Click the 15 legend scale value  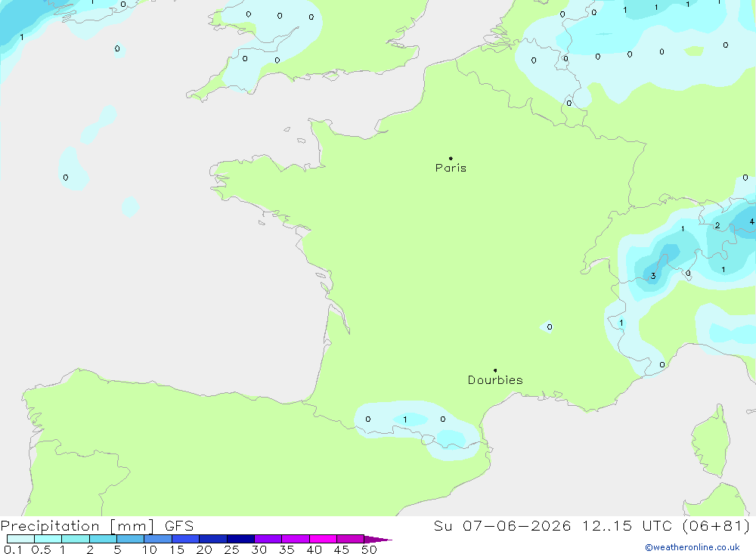177,549
